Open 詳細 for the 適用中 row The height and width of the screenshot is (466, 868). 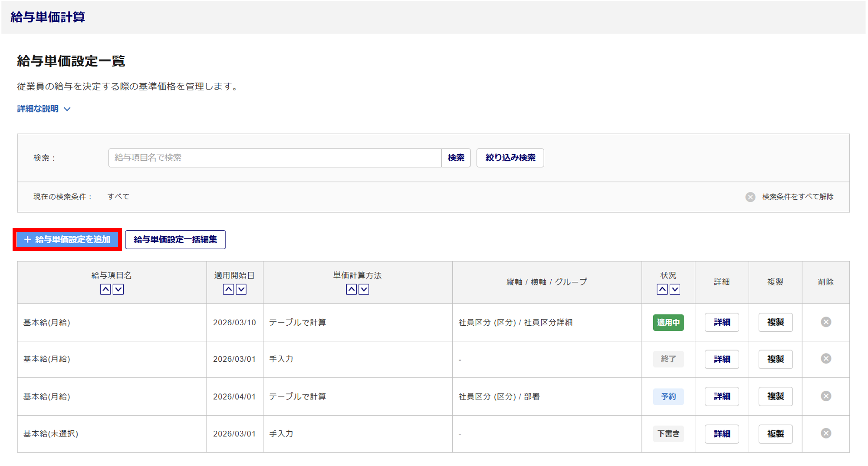721,322
